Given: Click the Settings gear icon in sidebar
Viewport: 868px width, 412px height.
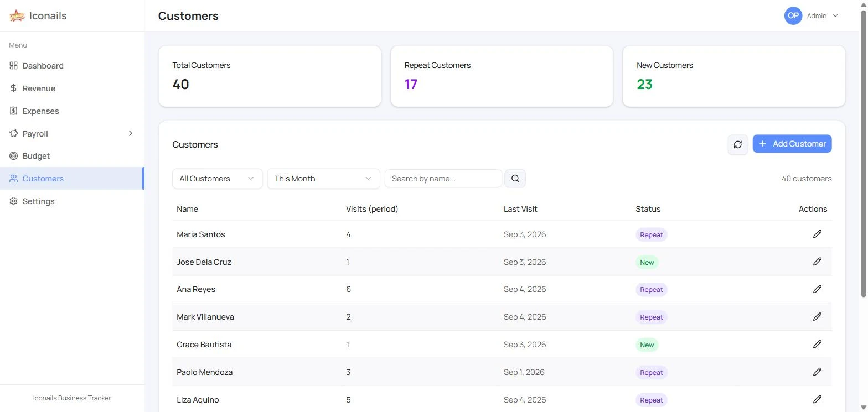Looking at the screenshot, I should click(x=14, y=201).
